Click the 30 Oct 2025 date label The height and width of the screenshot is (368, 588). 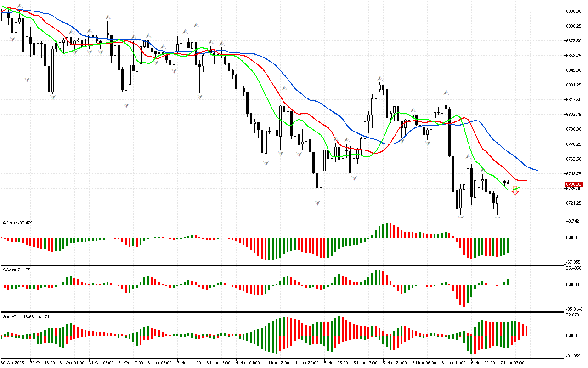pos(14,363)
